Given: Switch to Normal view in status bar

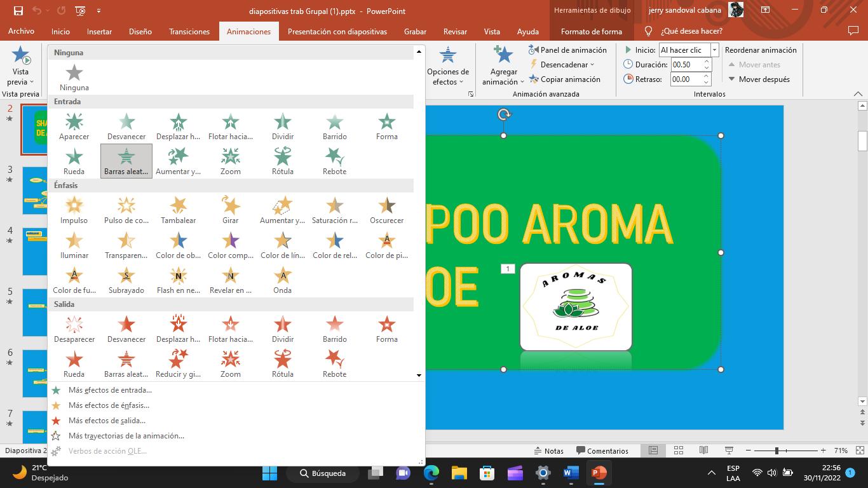Looking at the screenshot, I should click(x=653, y=451).
